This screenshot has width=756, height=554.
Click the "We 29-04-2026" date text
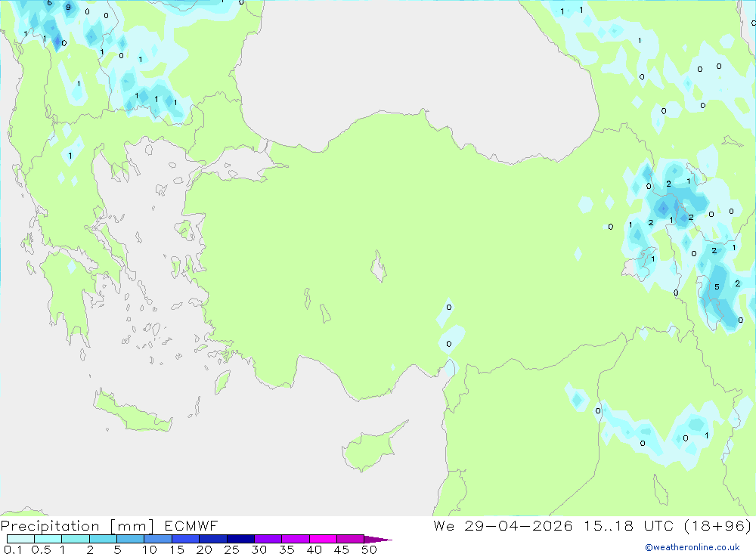503,525
